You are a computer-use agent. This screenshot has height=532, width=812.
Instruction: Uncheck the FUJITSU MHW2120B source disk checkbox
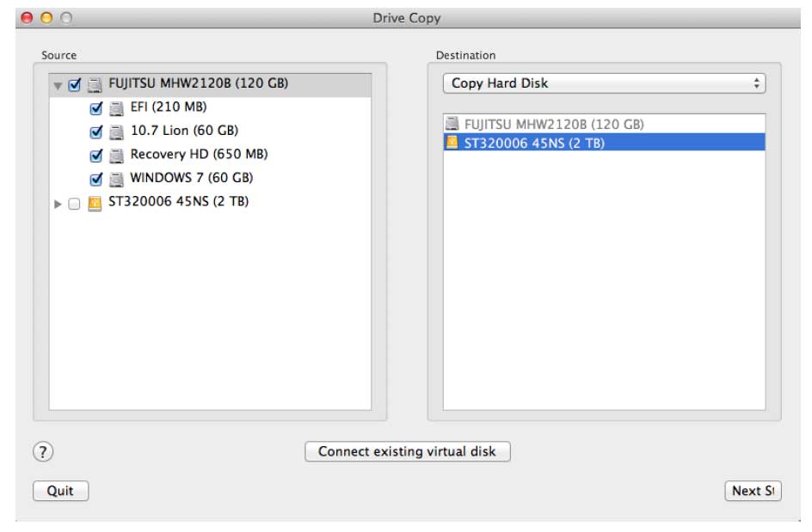point(75,84)
